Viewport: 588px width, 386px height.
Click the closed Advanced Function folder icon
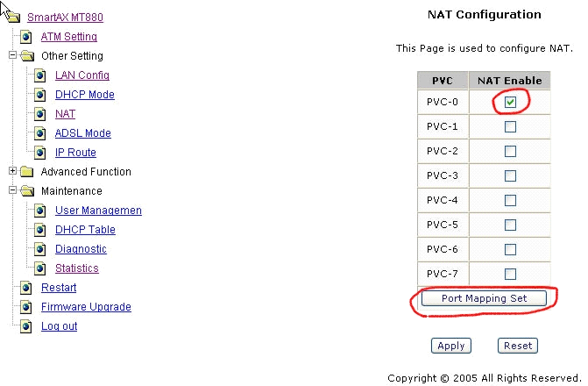tap(27, 172)
